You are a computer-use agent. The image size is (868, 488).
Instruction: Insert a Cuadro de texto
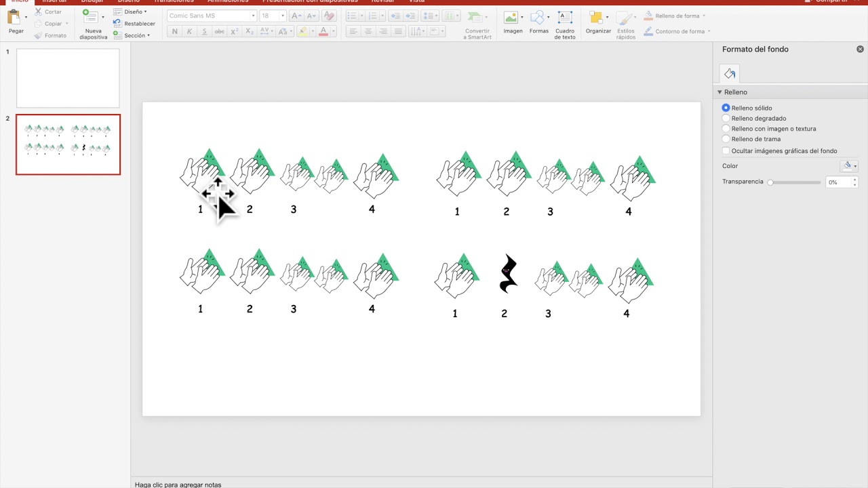pyautogui.click(x=564, y=25)
